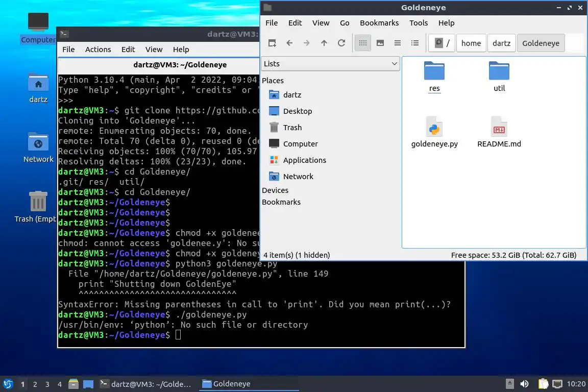This screenshot has height=392, width=588.
Task: Switch to workspace 2
Action: pyautogui.click(x=35, y=384)
